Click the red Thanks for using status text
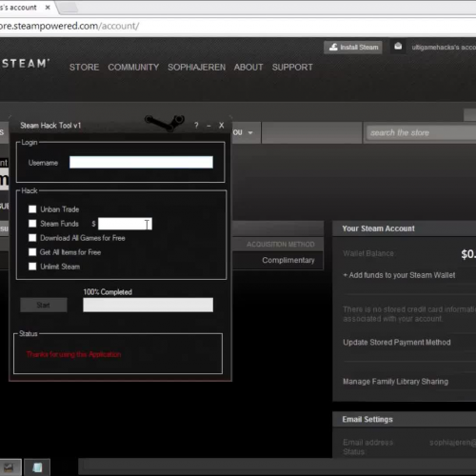This screenshot has width=476, height=476. [73, 354]
